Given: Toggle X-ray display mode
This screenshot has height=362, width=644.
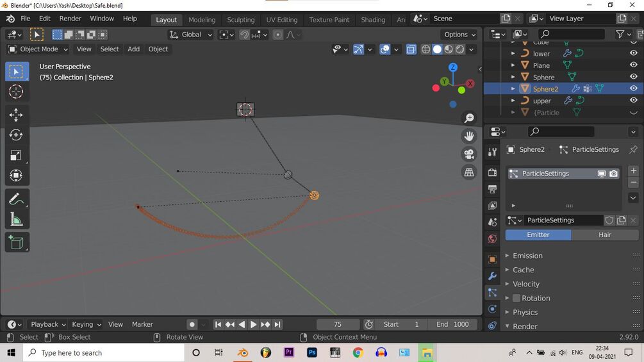Looking at the screenshot, I should pos(411,49).
